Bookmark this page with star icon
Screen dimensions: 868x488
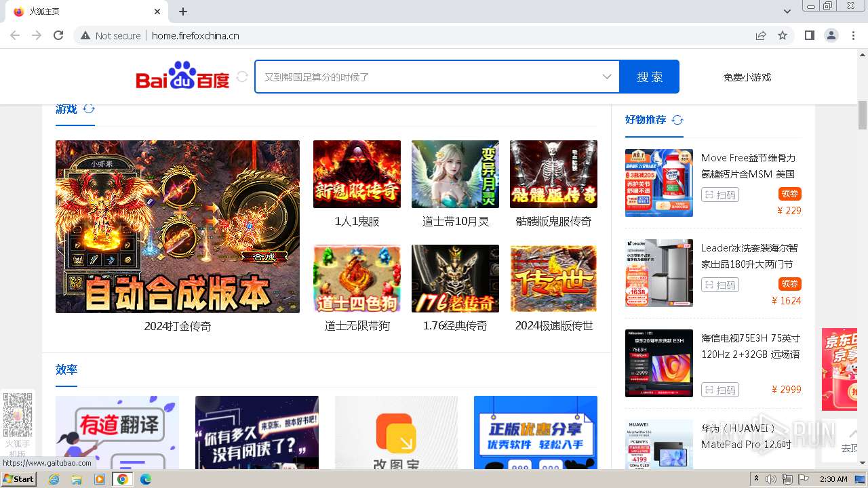click(x=783, y=35)
